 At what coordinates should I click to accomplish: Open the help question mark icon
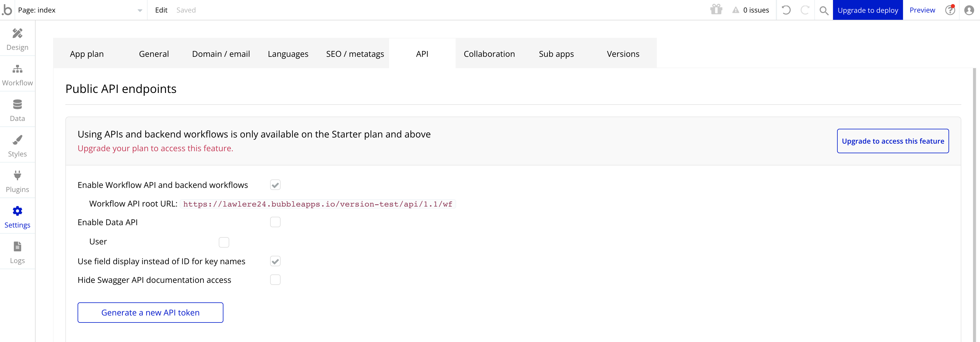coord(950,10)
